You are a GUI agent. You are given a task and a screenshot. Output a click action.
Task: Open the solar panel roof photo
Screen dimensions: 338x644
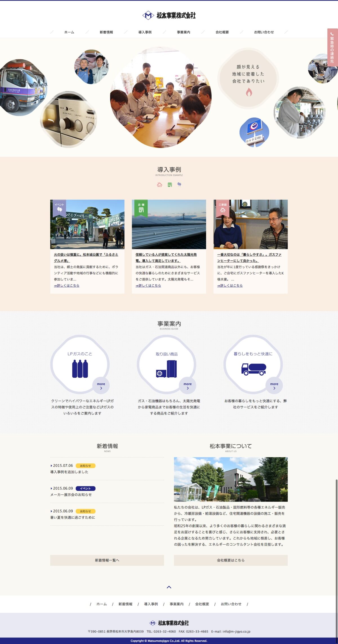click(x=169, y=224)
